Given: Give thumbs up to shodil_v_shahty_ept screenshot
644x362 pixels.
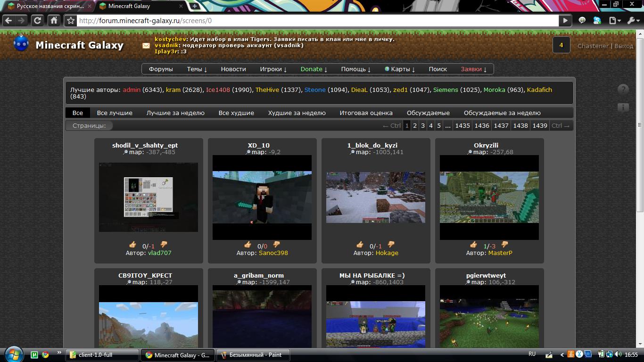Looking at the screenshot, I should (133, 245).
